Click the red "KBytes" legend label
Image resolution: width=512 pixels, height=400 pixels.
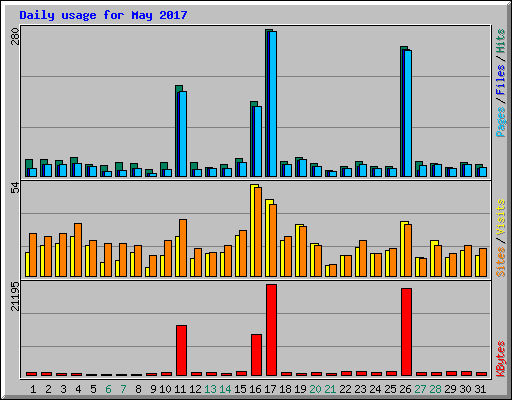[501, 359]
